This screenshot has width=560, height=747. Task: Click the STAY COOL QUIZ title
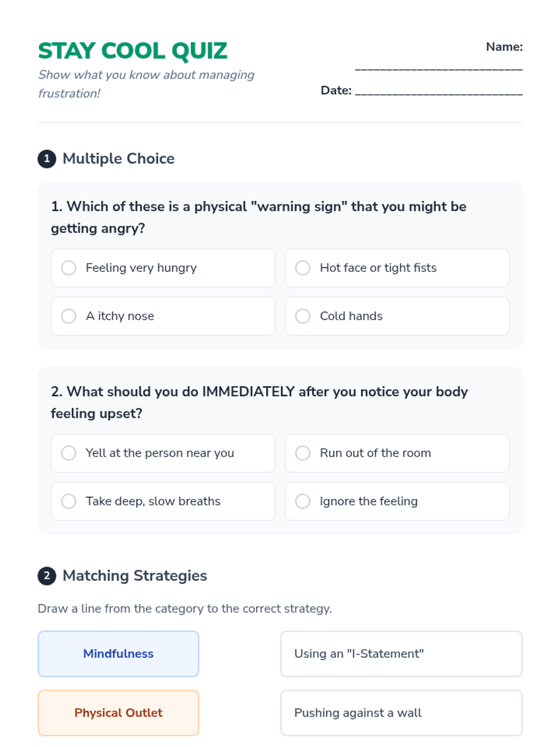click(x=133, y=51)
